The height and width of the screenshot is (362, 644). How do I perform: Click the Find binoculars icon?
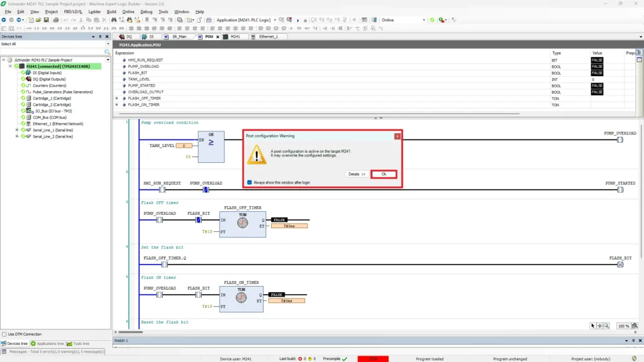pyautogui.click(x=114, y=19)
